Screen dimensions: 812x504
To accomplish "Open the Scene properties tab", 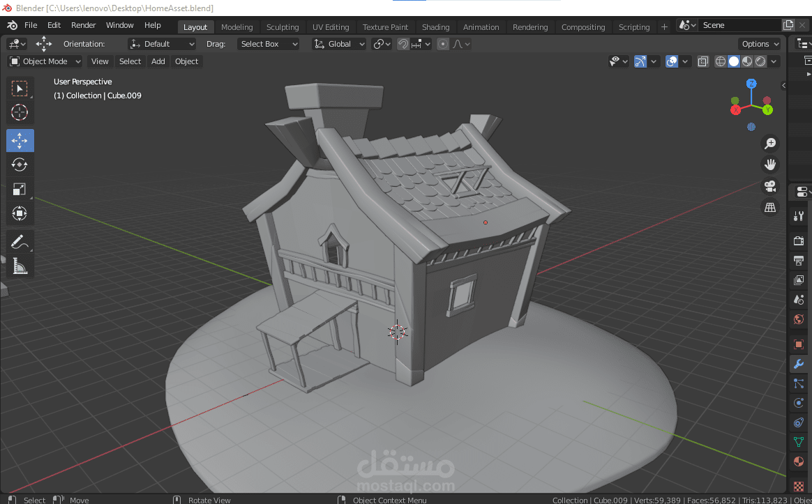I will pyautogui.click(x=799, y=300).
